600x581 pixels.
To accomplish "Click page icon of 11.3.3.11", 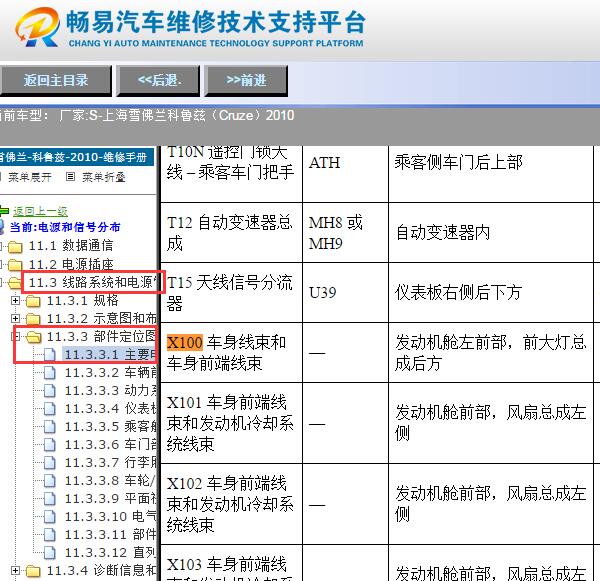I will coord(49,535).
